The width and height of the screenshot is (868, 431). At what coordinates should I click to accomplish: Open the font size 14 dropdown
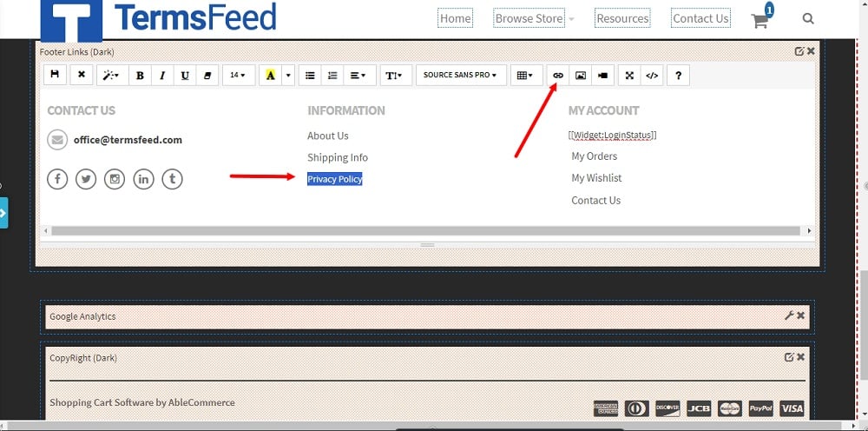pyautogui.click(x=239, y=76)
